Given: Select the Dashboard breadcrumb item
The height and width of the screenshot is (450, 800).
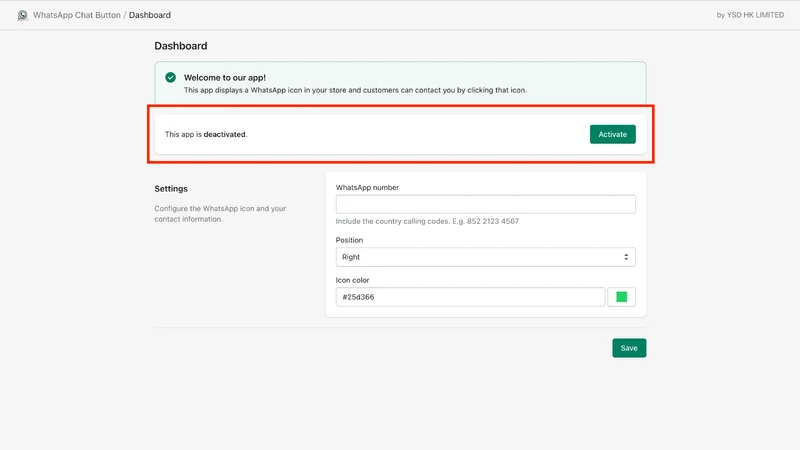Looking at the screenshot, I should point(149,15).
